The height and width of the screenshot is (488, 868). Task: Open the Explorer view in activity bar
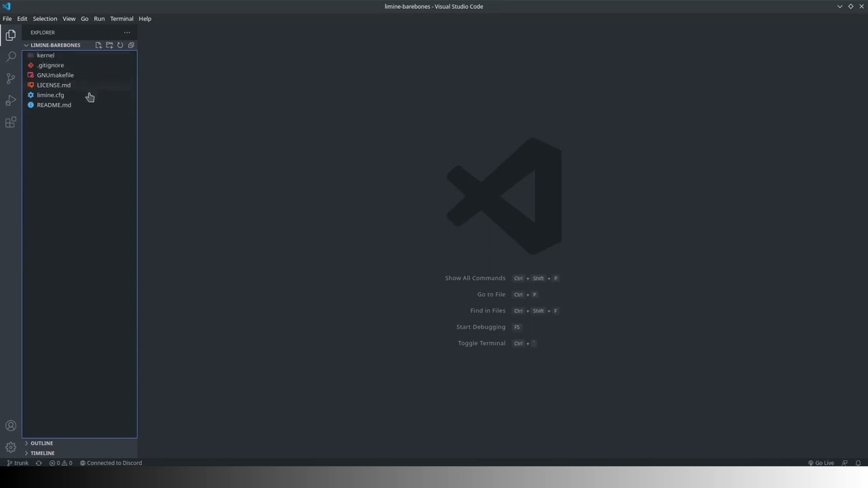(11, 35)
